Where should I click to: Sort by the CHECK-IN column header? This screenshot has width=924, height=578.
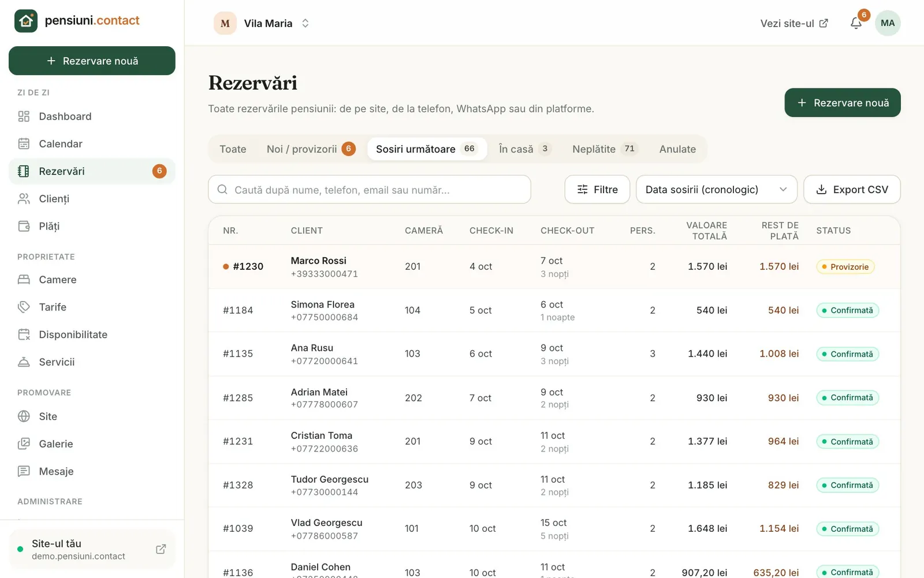coord(491,231)
